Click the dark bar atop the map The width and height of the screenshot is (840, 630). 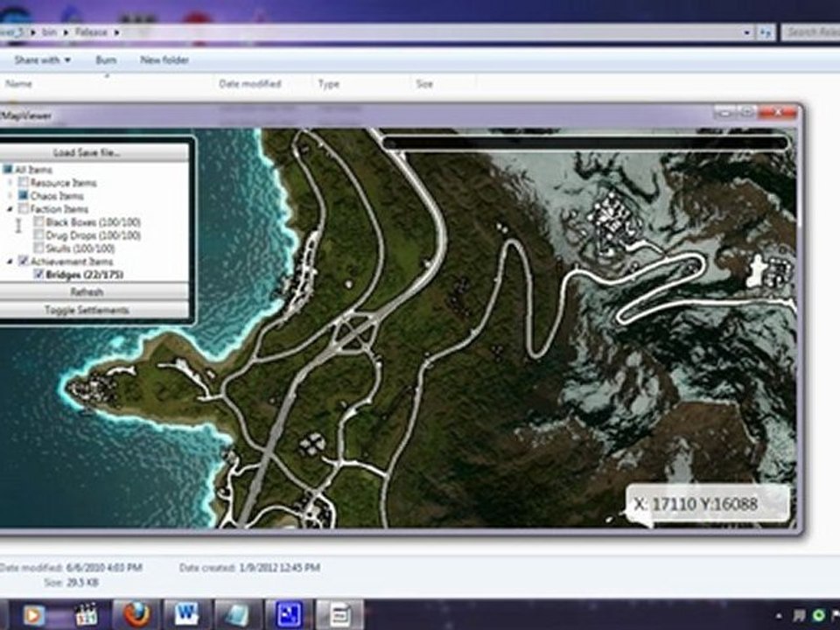pos(585,143)
